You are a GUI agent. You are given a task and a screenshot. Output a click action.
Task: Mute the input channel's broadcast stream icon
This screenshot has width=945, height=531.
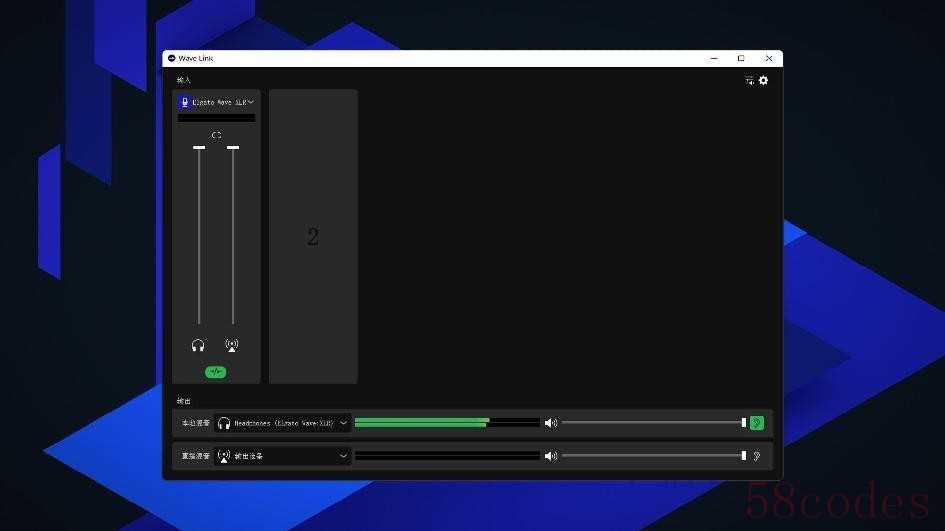click(232, 345)
